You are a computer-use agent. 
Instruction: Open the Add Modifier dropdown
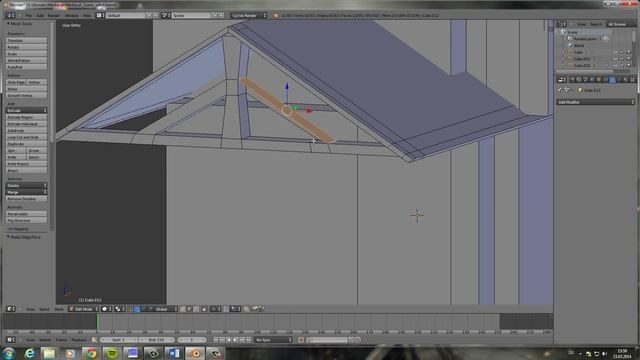coord(596,102)
